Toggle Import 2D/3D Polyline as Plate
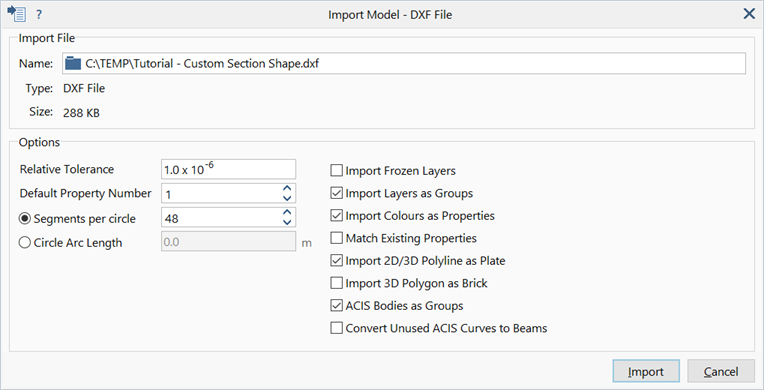764x390 pixels. pyautogui.click(x=337, y=260)
